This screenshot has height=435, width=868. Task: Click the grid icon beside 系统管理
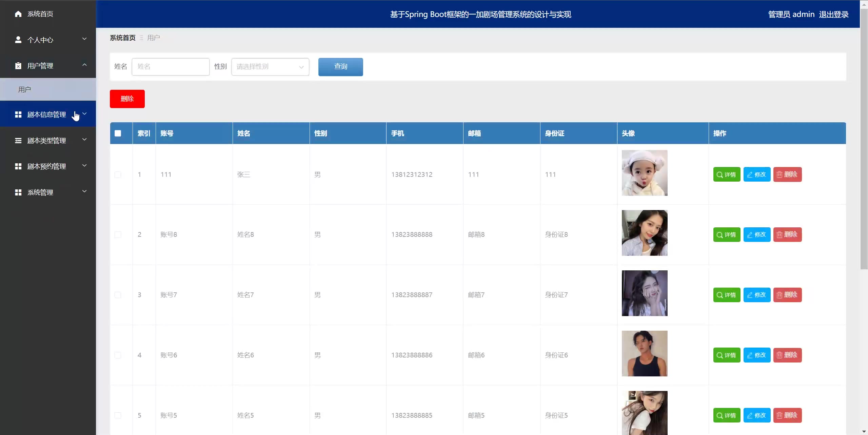tap(18, 192)
